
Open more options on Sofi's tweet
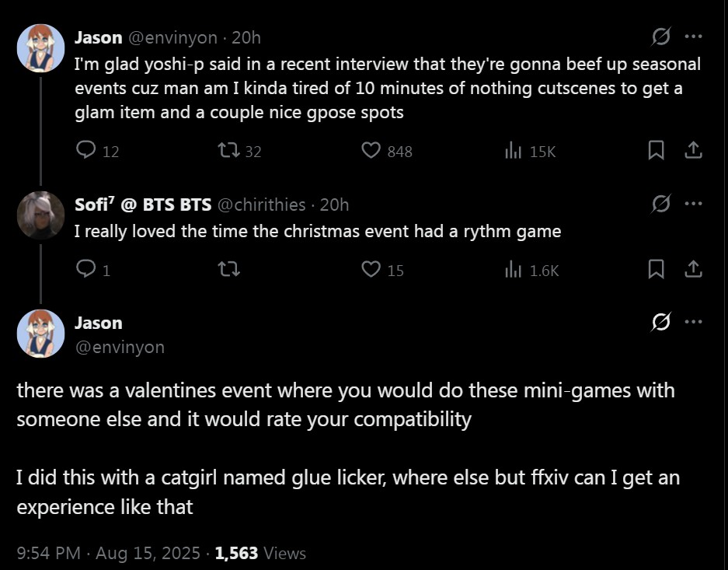tap(693, 204)
